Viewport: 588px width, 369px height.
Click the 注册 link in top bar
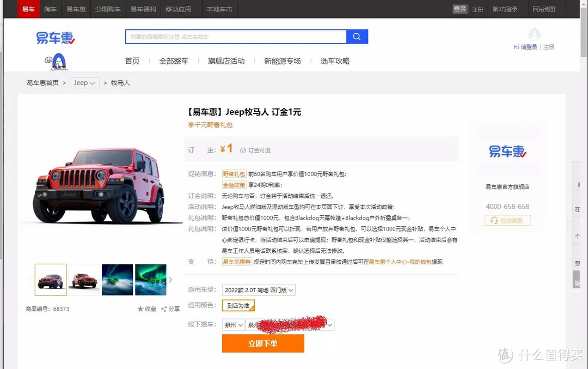click(477, 9)
